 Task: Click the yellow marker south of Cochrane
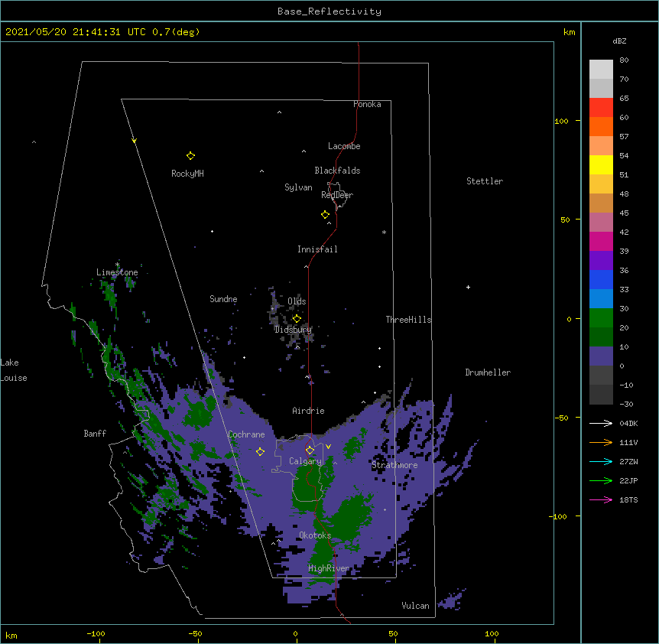coord(260,451)
